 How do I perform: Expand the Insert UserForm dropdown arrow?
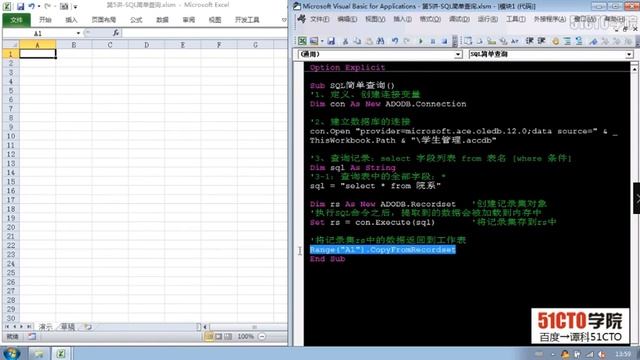[x=322, y=41]
